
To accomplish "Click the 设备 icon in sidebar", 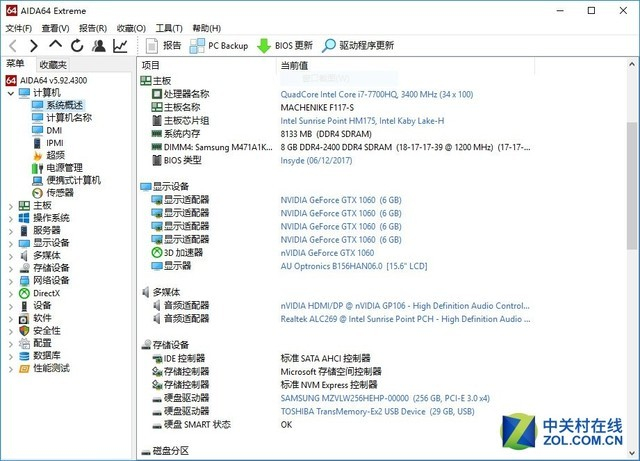I will click(24, 306).
